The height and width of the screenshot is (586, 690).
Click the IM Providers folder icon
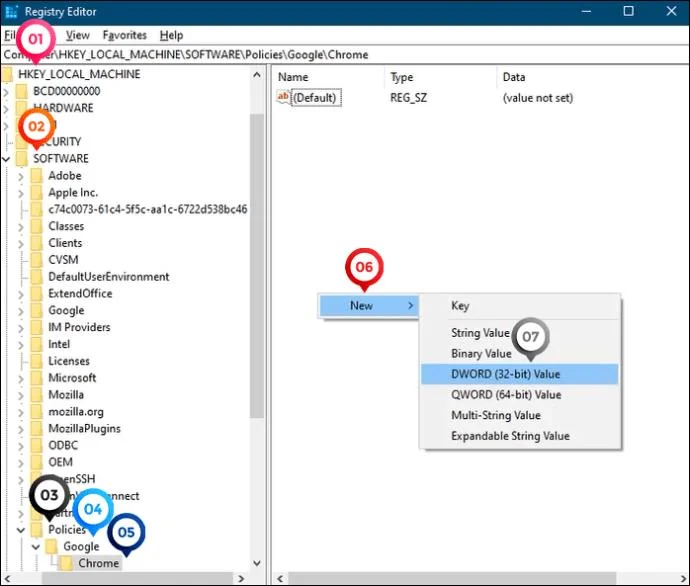click(x=37, y=328)
